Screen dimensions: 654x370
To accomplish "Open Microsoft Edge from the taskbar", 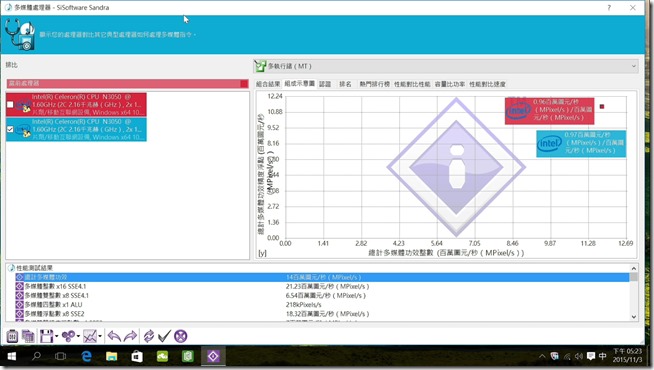I will pyautogui.click(x=86, y=356).
